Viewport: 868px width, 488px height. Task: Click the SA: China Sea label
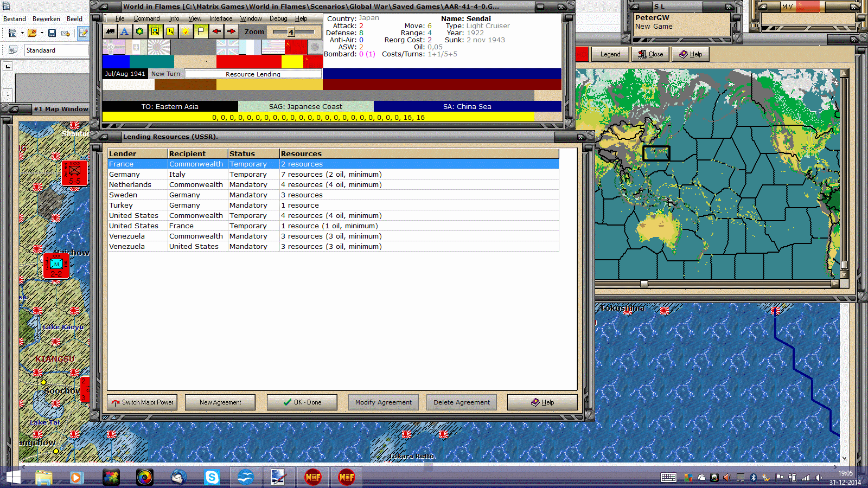coord(467,106)
